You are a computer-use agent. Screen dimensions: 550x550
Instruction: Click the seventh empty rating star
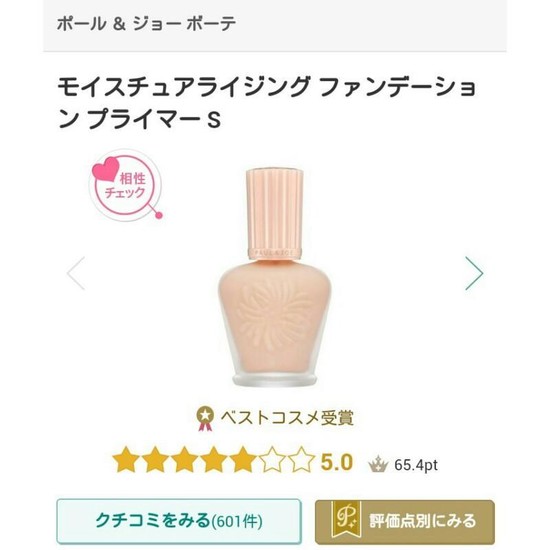[x=302, y=460]
